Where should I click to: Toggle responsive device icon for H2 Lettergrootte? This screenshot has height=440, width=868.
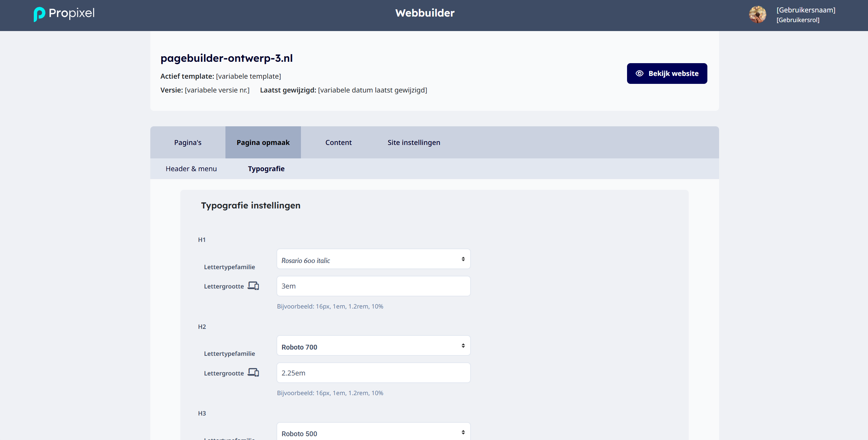[x=253, y=373]
